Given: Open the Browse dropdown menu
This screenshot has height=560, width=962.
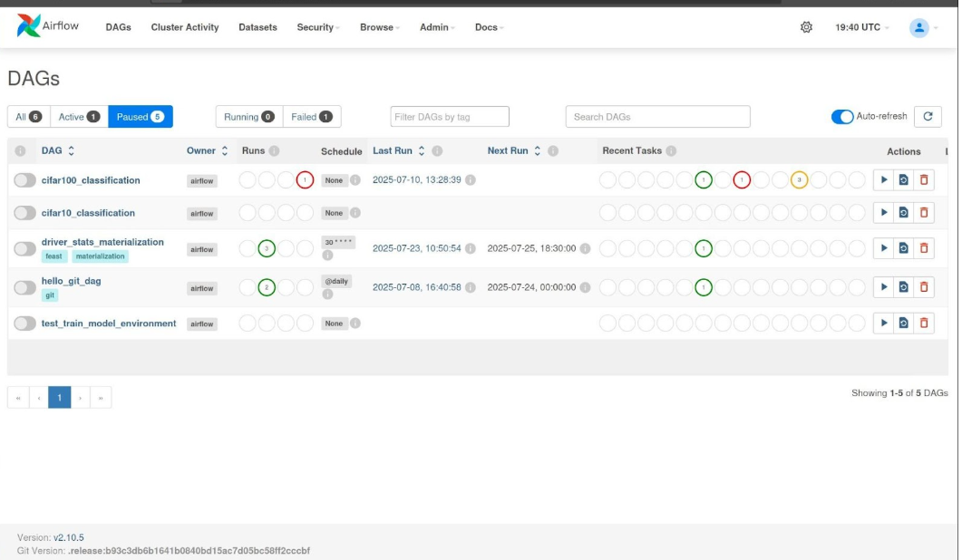Looking at the screenshot, I should point(376,27).
